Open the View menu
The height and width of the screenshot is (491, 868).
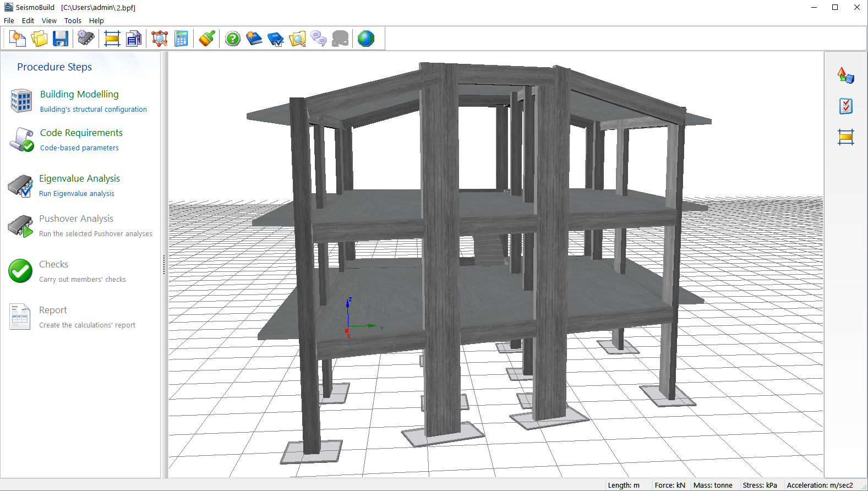49,20
